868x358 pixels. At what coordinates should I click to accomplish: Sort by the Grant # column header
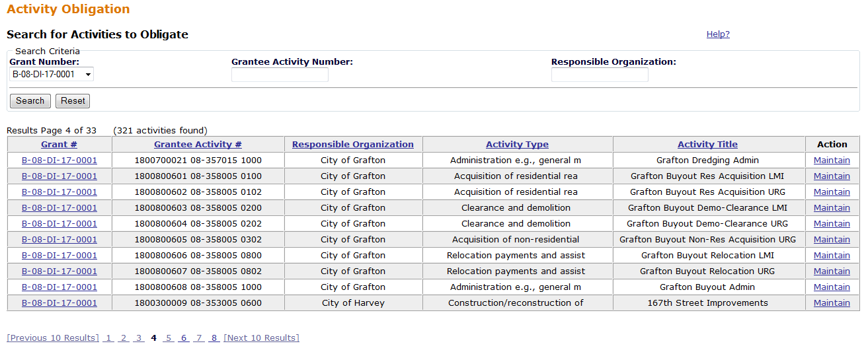pyautogui.click(x=59, y=144)
